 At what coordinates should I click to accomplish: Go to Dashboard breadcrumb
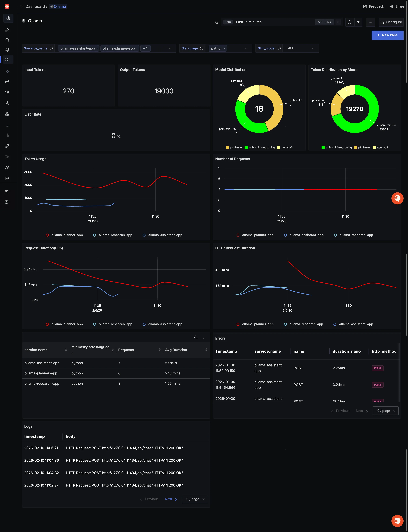click(35, 7)
